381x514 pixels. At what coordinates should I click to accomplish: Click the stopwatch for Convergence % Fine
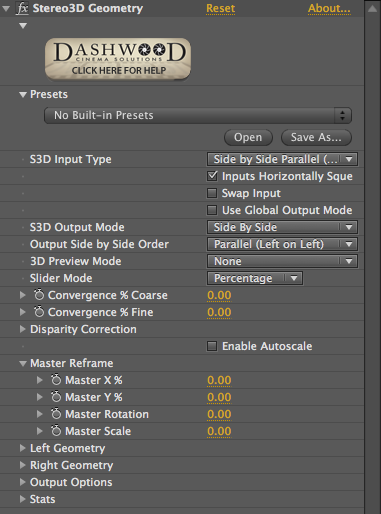pyautogui.click(x=39, y=311)
